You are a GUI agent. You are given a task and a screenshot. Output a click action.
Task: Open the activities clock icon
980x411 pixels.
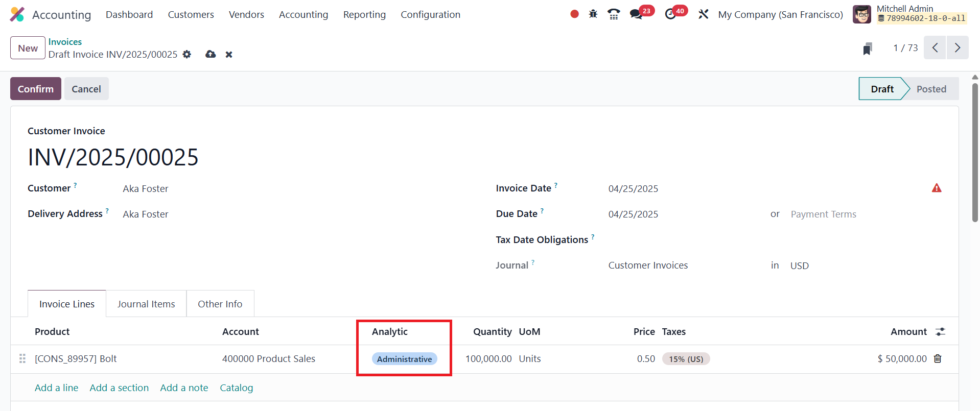point(670,14)
